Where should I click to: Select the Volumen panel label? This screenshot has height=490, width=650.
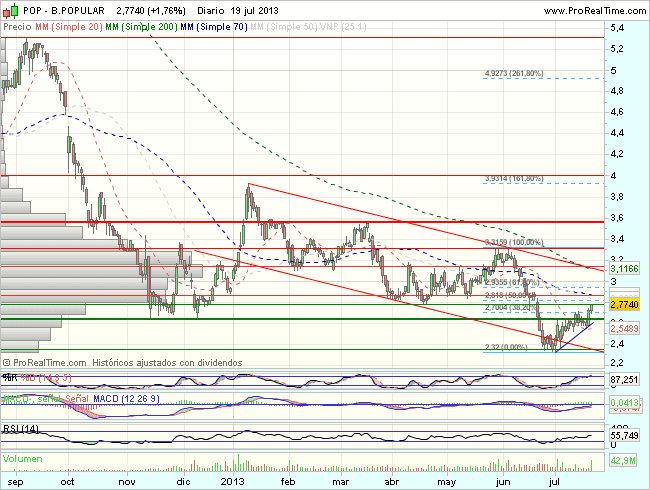24,459
